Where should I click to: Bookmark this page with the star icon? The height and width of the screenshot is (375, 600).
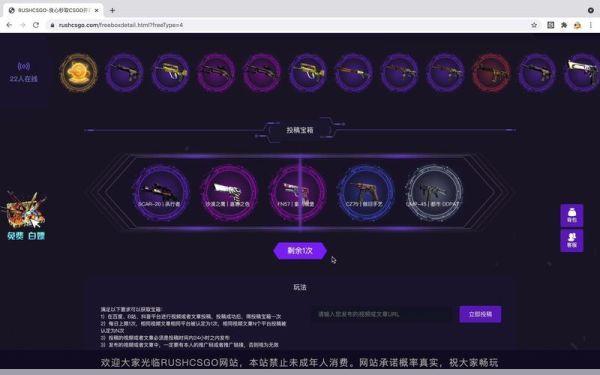click(534, 25)
